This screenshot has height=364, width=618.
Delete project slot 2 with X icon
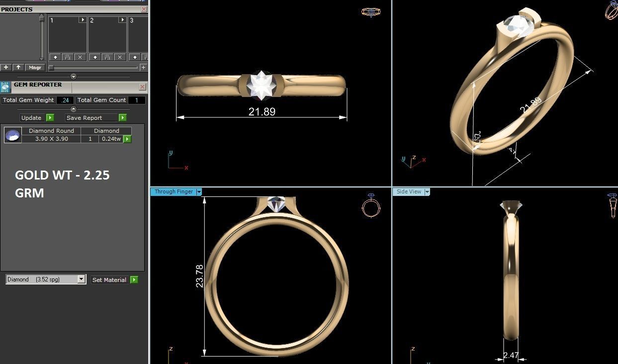pos(119,57)
